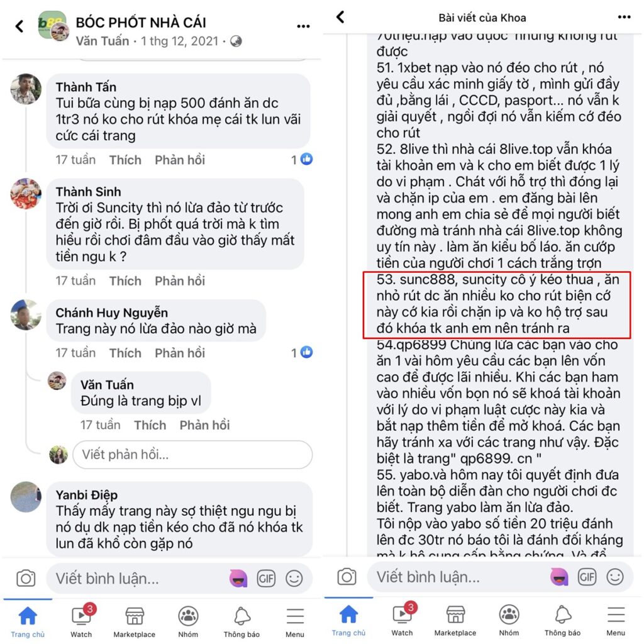The image size is (644, 644).
Task: Open Thành Sinh's profile name
Action: point(88,192)
